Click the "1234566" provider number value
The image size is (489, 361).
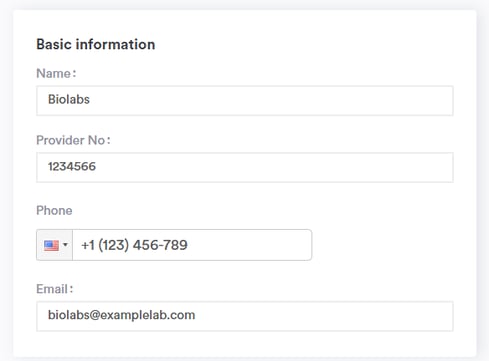(x=72, y=166)
